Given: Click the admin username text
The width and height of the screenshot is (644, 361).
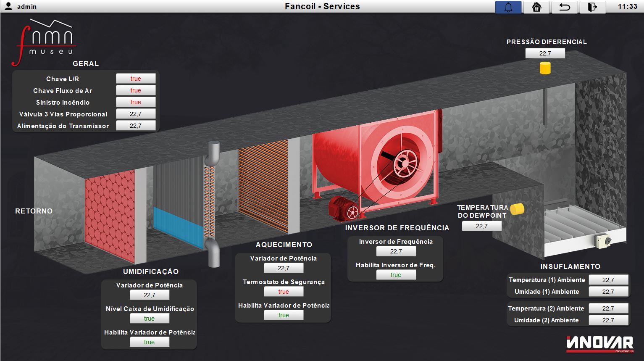Looking at the screenshot, I should (x=27, y=7).
